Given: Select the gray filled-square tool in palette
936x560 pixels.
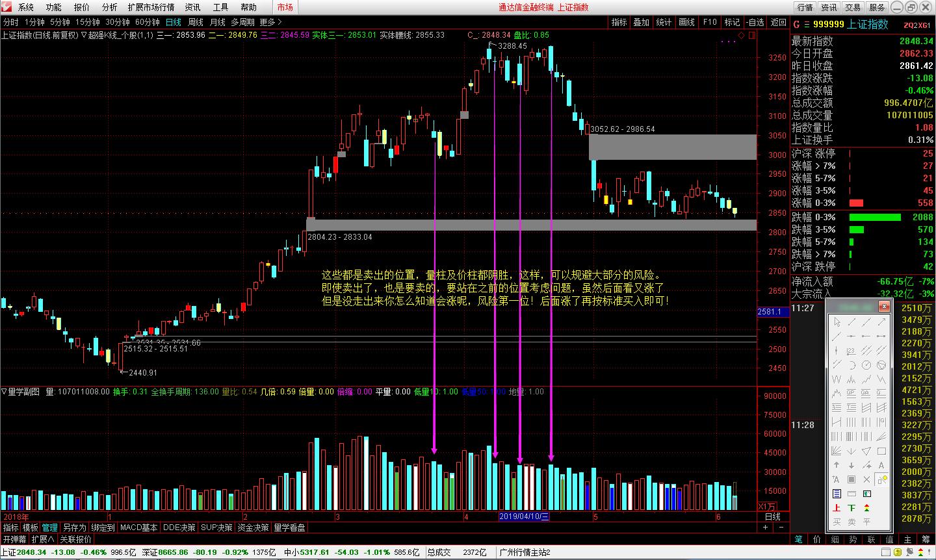Looking at the screenshot, I should (x=851, y=479).
